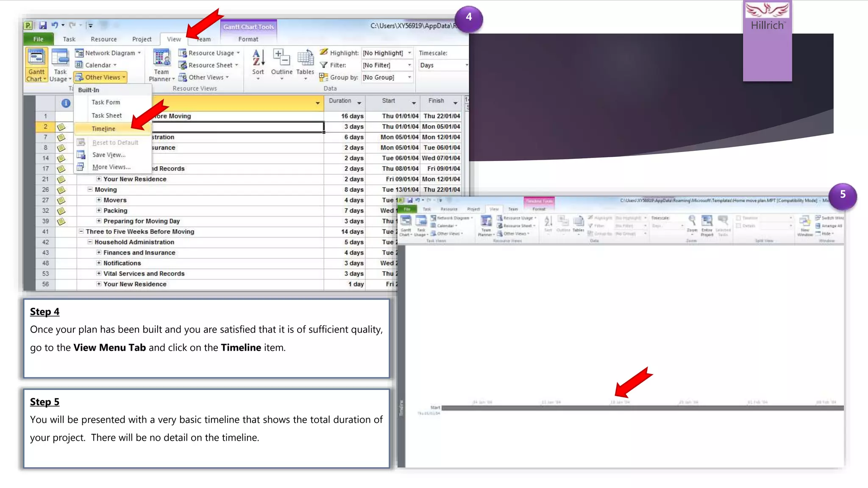Select the 16 days duration cell in row 1

click(345, 116)
